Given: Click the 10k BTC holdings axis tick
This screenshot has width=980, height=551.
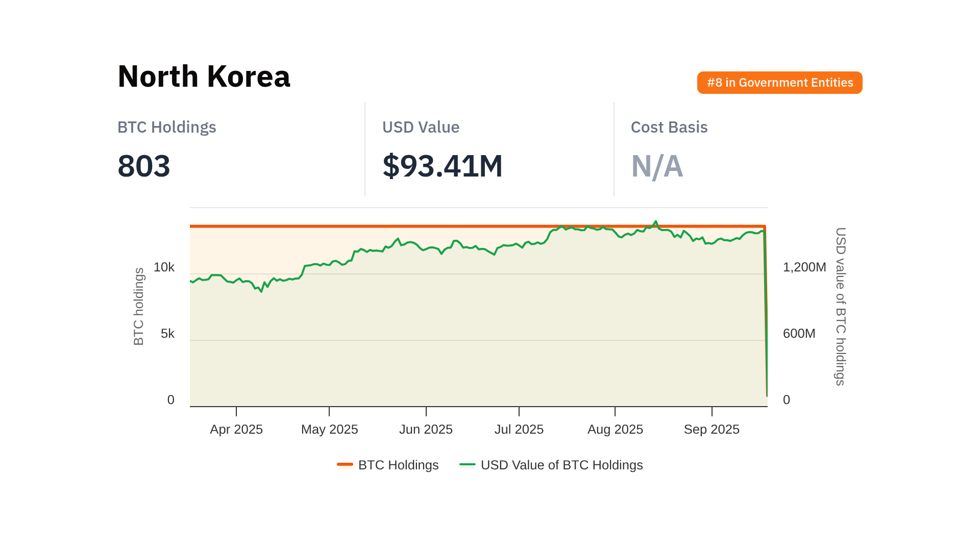Looking at the screenshot, I should tap(164, 267).
